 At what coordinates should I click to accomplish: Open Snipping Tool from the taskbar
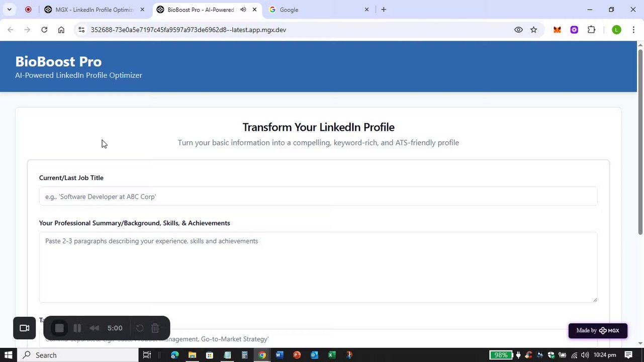(349, 355)
